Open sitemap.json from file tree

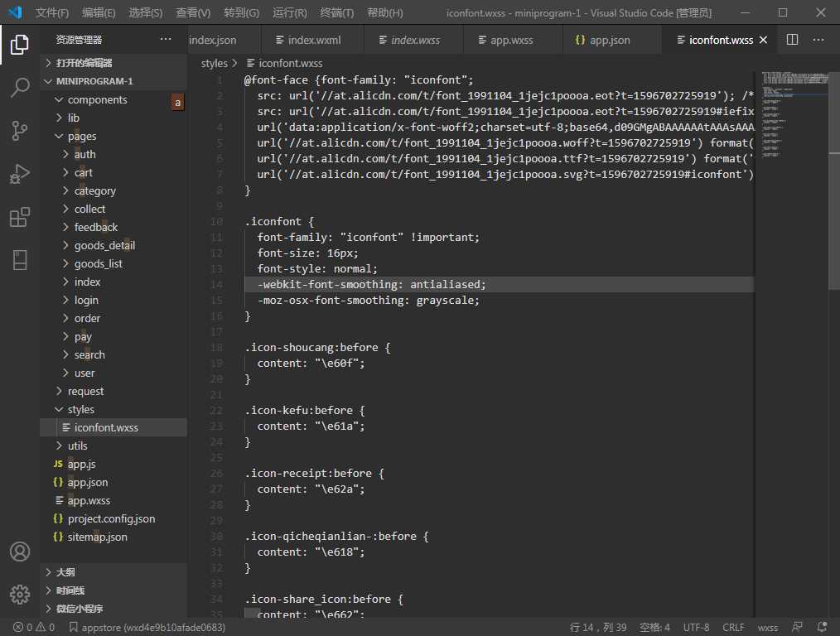pos(113,537)
